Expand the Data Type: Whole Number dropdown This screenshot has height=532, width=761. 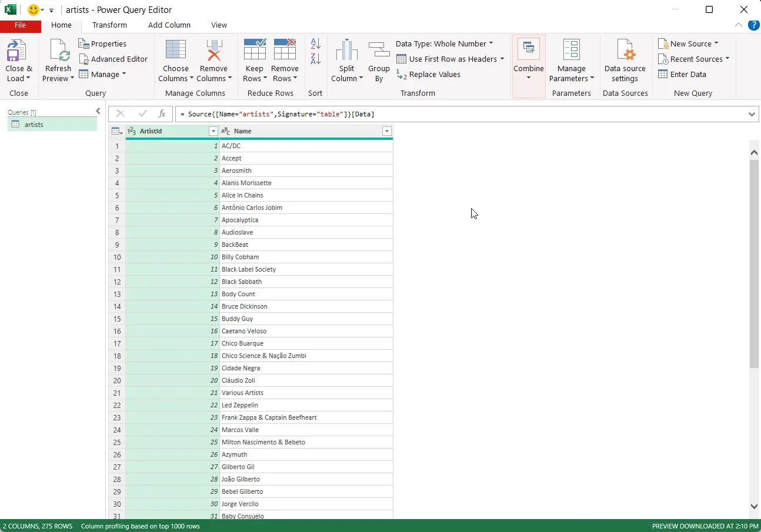coord(445,44)
